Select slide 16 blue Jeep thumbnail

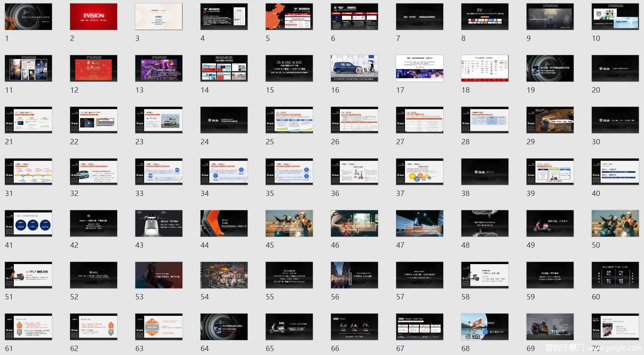(354, 68)
